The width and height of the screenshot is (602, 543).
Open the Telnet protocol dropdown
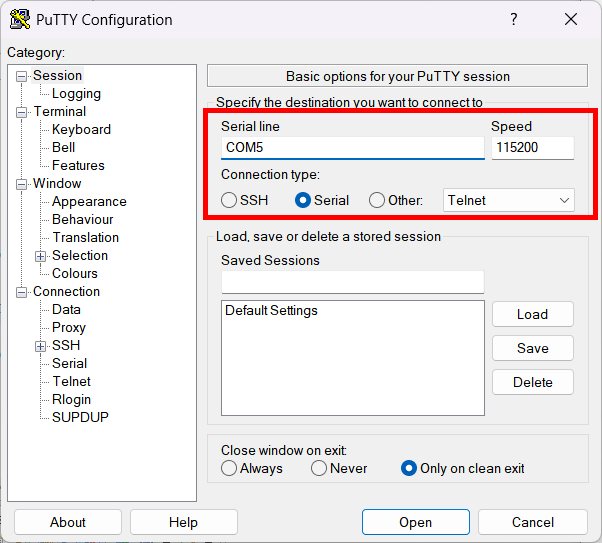tap(509, 200)
